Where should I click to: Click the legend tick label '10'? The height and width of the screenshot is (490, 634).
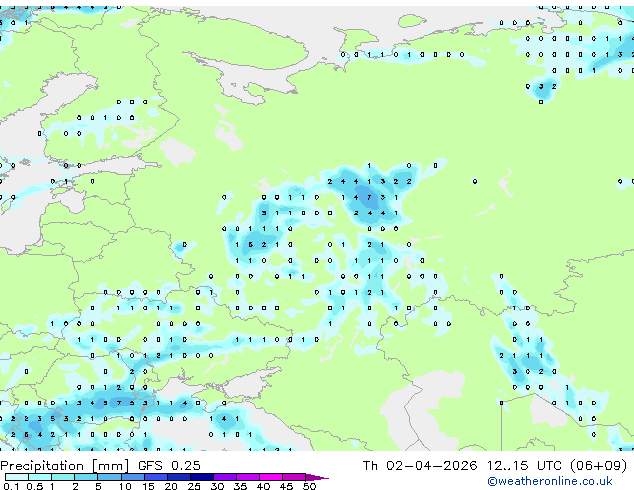click(x=125, y=486)
